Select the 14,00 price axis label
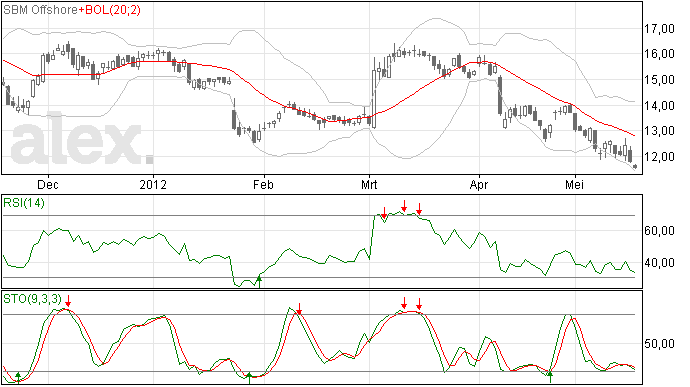Screen dimensions: 690x387 [x=659, y=106]
